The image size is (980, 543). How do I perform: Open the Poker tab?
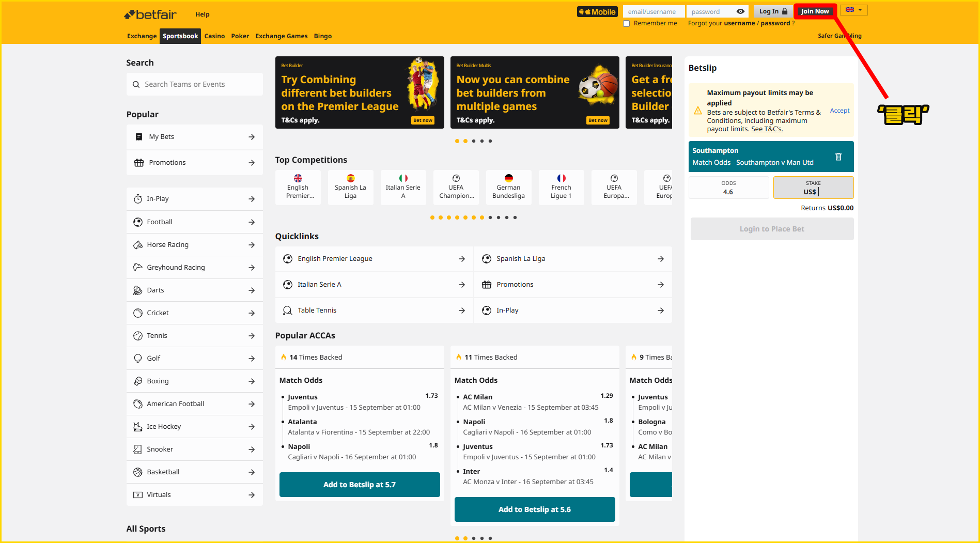pos(240,36)
